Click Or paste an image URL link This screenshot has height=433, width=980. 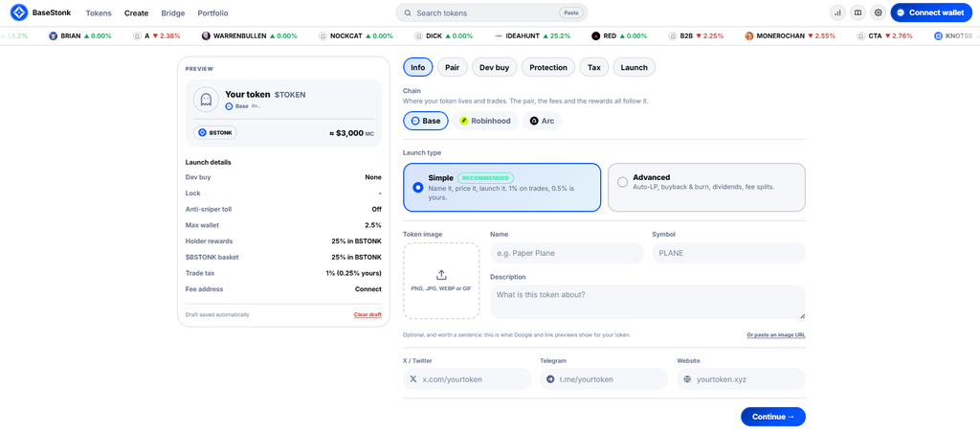(776, 334)
